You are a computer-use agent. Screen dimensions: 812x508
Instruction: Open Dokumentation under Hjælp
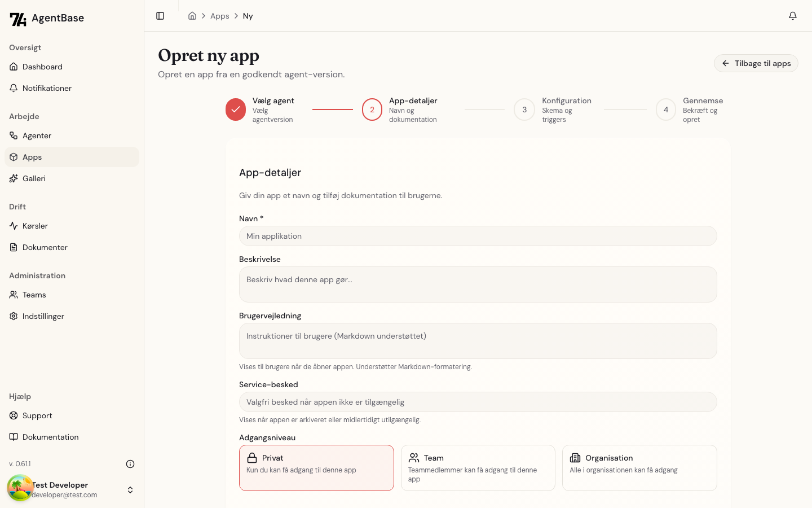[51, 437]
